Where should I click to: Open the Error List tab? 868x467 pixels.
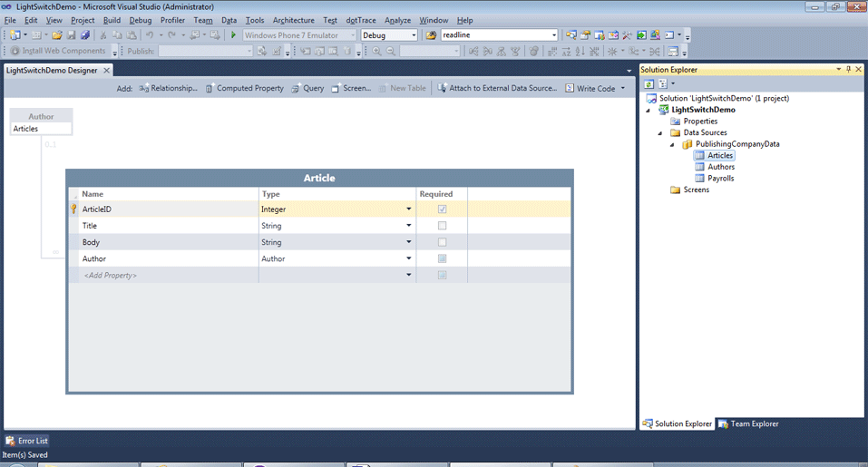(x=27, y=441)
